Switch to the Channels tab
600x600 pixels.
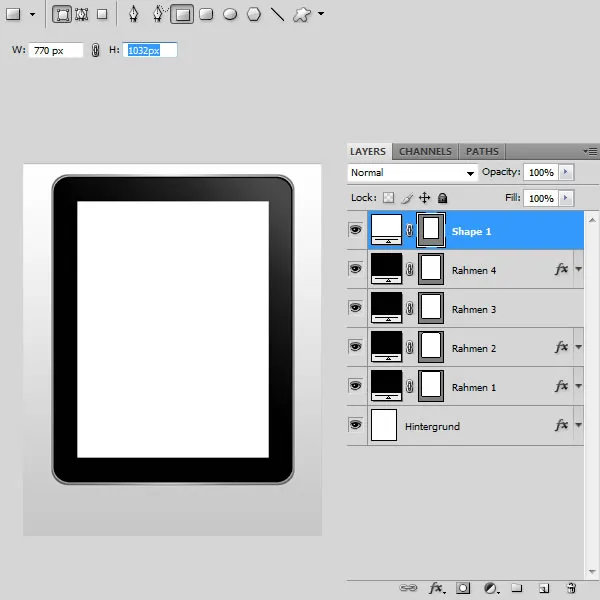coord(426,152)
